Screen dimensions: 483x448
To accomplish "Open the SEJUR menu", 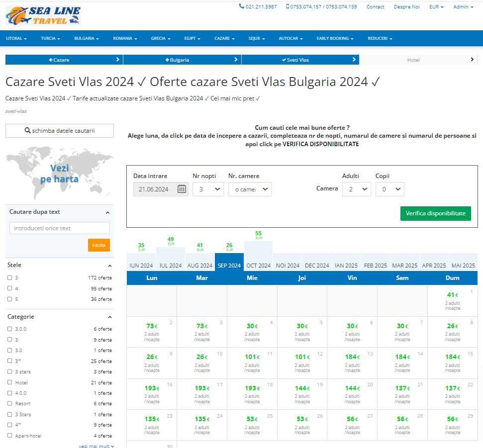I will coord(257,38).
